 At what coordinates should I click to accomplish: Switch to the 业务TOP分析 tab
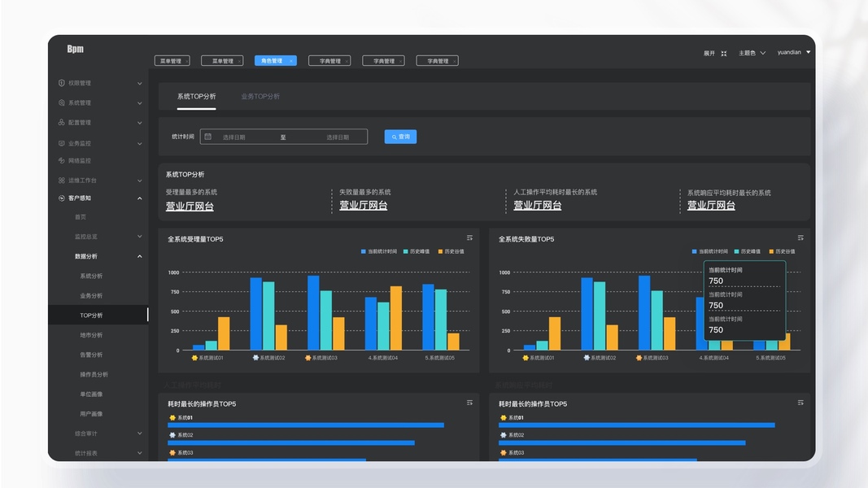(260, 97)
